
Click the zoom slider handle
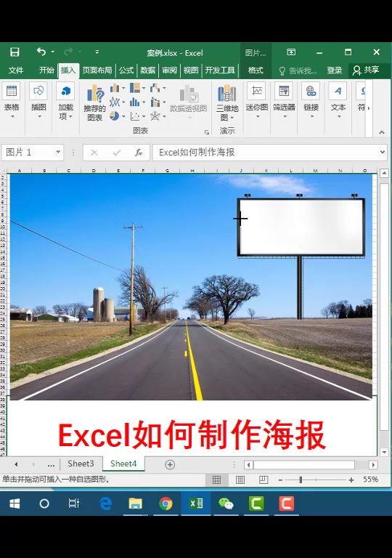pyautogui.click(x=301, y=480)
